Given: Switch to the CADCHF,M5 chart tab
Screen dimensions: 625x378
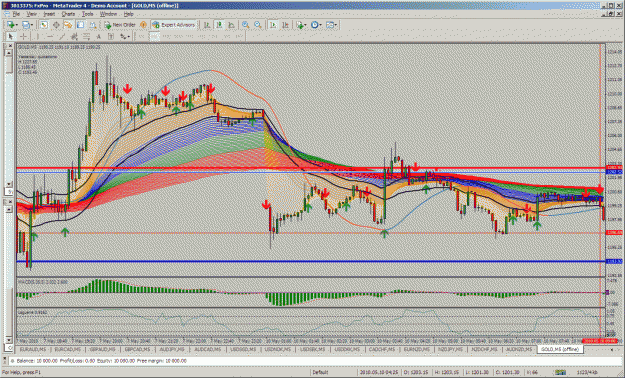Looking at the screenshot, I should (x=382, y=349).
